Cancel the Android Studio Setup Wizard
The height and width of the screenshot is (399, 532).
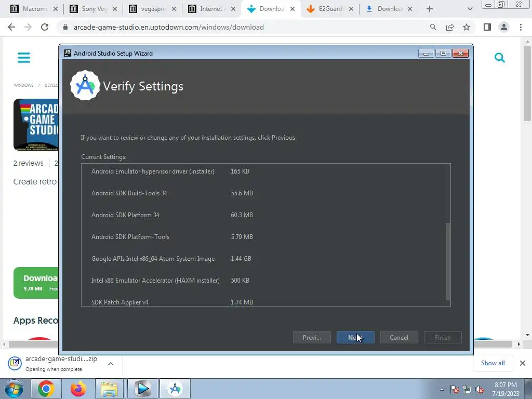[399, 337]
